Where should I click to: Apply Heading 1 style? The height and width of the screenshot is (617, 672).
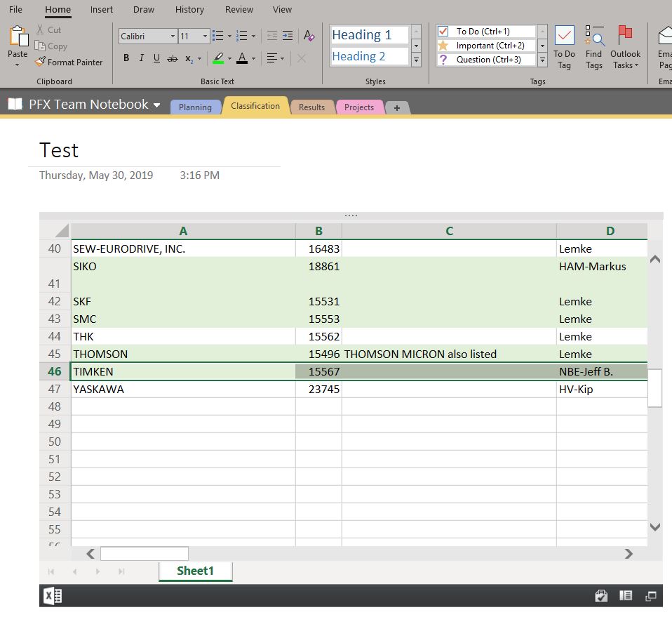point(370,34)
